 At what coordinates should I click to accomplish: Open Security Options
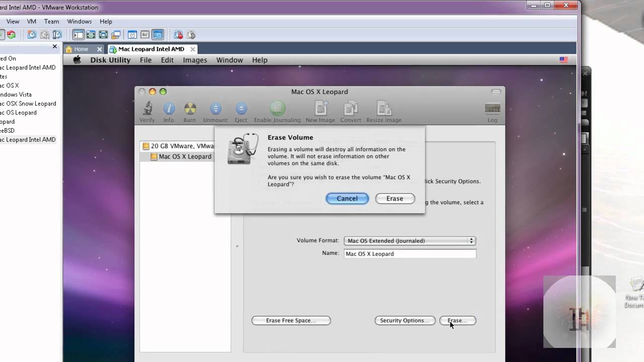(405, 320)
